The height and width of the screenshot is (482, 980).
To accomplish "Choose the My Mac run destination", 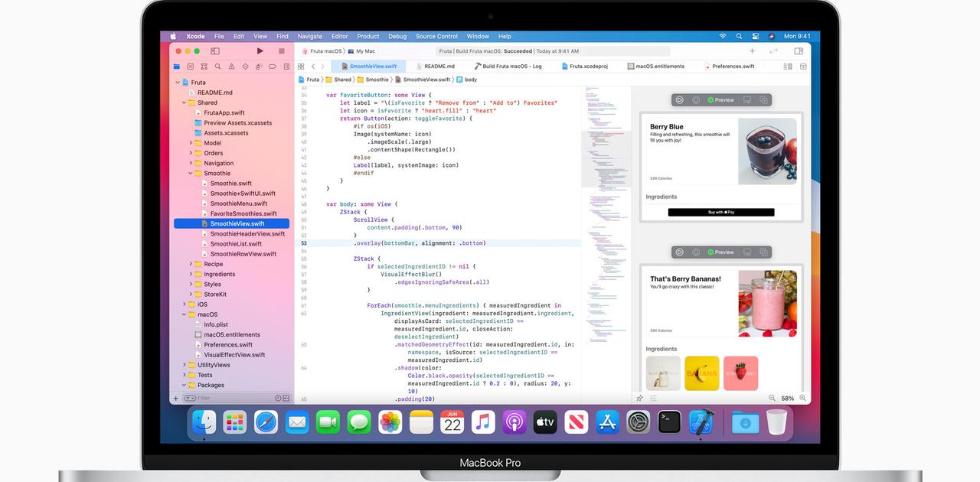I will click(361, 51).
